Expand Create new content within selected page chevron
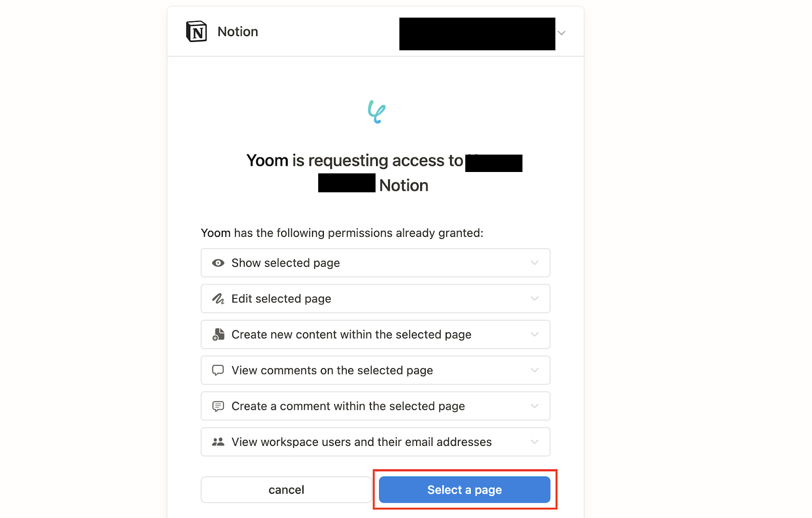 534,334
